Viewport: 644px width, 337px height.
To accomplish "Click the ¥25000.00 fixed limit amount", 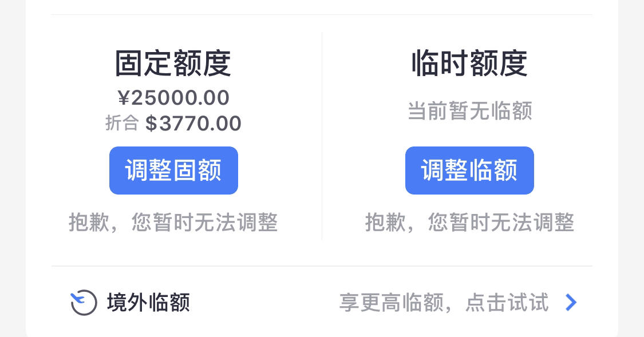I will 173,98.
